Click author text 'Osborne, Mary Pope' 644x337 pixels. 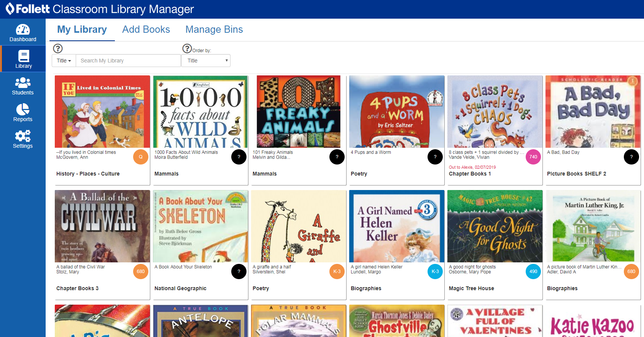(470, 272)
